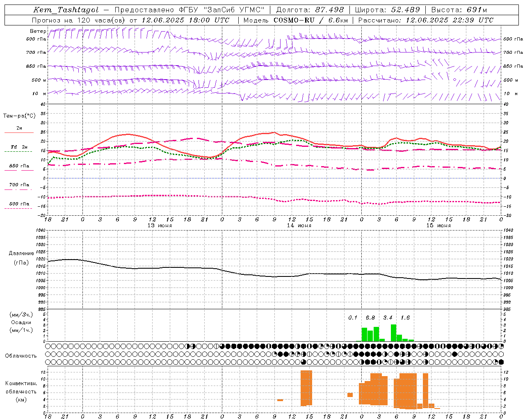Click the station name Kem_Tashtagol in the header
This screenshot has width=525, height=420.
pyautogui.click(x=66, y=10)
